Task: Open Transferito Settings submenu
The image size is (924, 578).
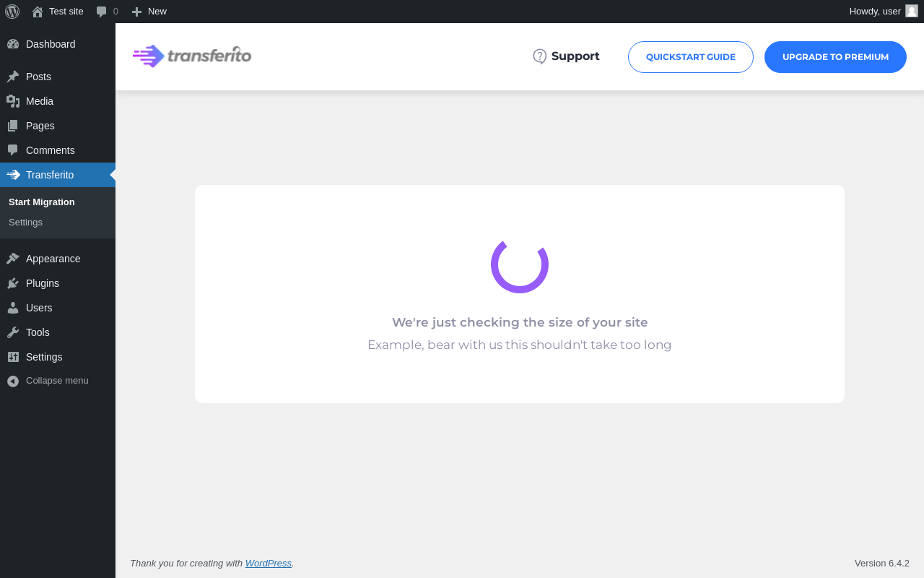Action: pyautogui.click(x=26, y=223)
